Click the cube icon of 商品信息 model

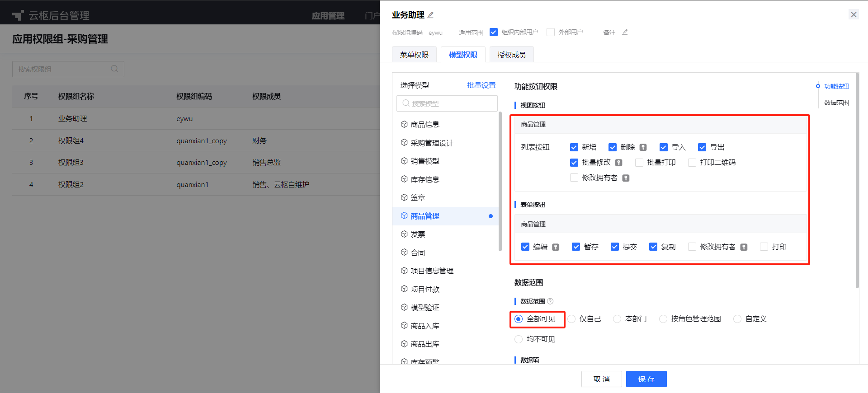[404, 124]
